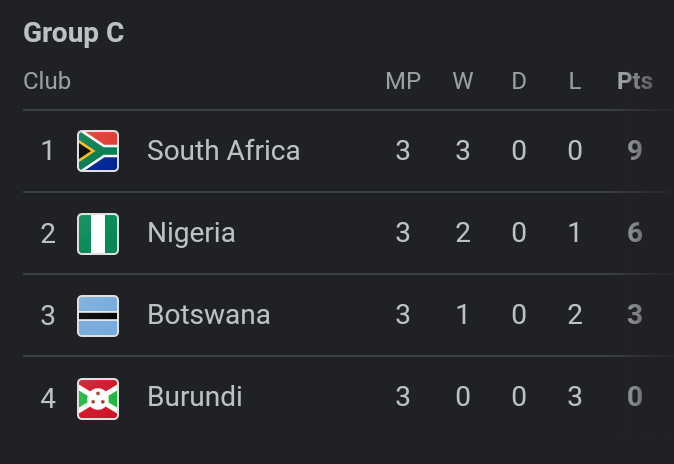Screen dimensions: 674x464
Task: Click the Nigeria flag icon
Action: (98, 234)
